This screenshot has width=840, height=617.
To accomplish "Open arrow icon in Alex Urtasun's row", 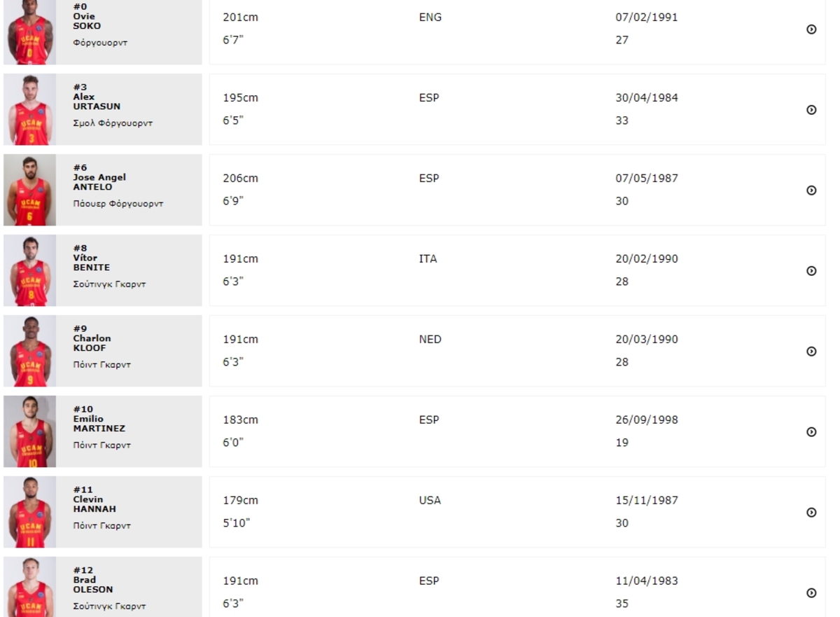I will point(811,110).
